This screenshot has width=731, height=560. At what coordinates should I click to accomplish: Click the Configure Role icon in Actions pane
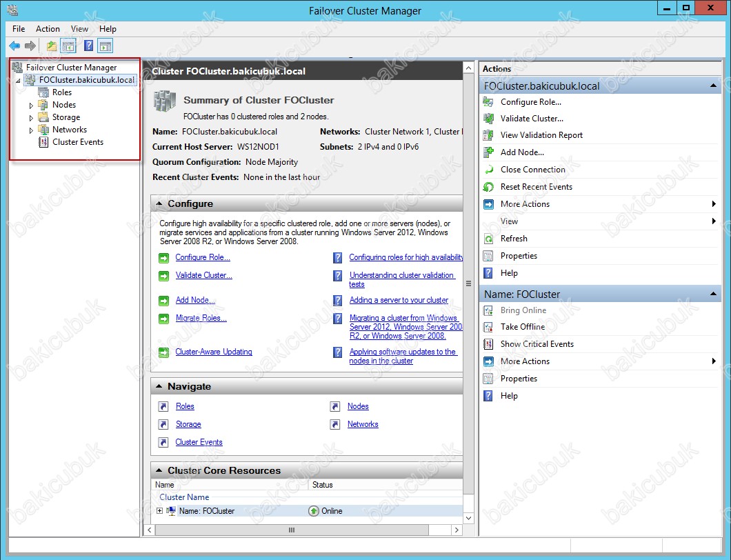tap(488, 102)
